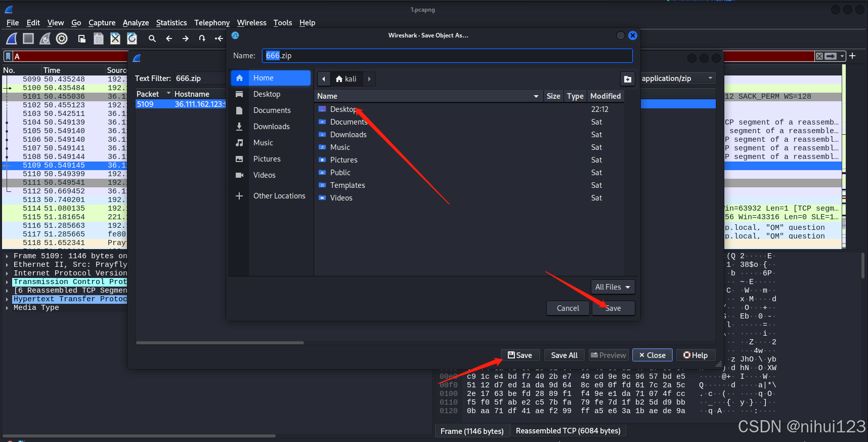Open the All Files type dropdown
Image resolution: width=868 pixels, height=442 pixels.
613,287
